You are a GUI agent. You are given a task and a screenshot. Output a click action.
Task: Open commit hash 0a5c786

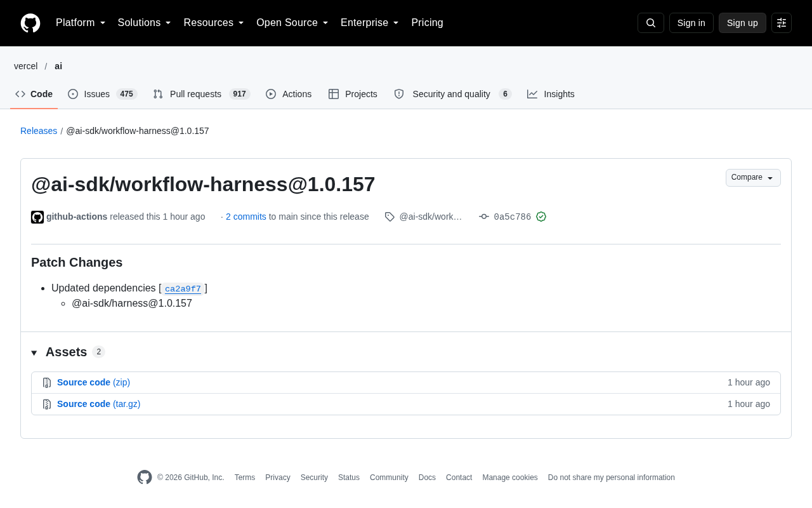click(513, 217)
